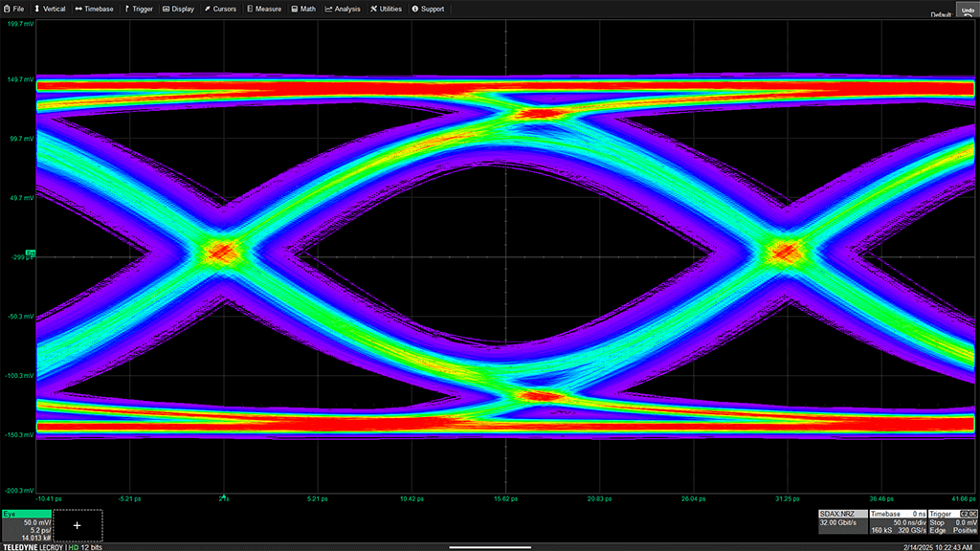980x551 pixels.
Task: Click the Support info icon in menu bar
Action: (x=414, y=9)
